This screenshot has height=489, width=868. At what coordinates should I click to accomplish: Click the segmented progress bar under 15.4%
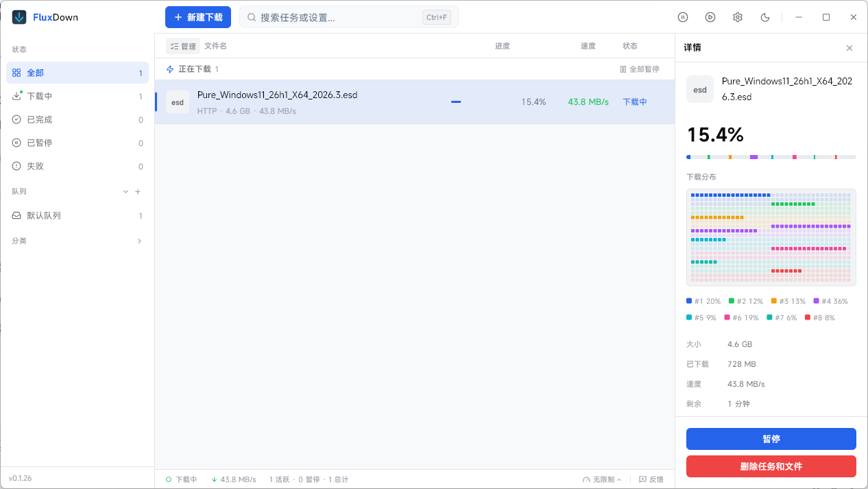(x=771, y=156)
